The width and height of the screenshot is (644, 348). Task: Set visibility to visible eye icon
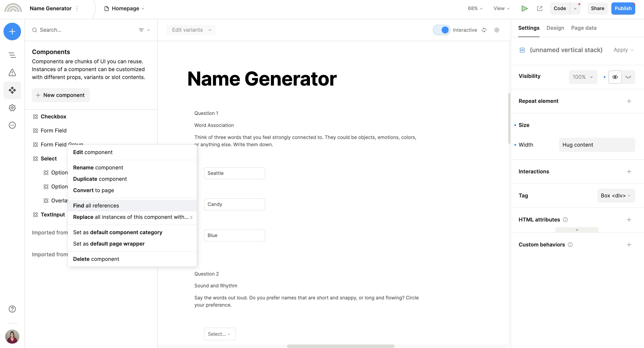[615, 77]
